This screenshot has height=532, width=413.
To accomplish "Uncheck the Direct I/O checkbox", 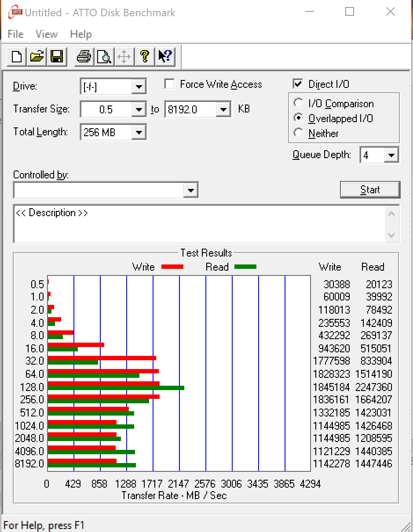I will [298, 84].
